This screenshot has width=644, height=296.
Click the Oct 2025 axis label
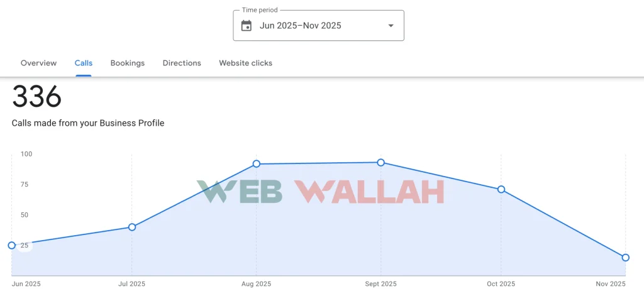(x=501, y=284)
